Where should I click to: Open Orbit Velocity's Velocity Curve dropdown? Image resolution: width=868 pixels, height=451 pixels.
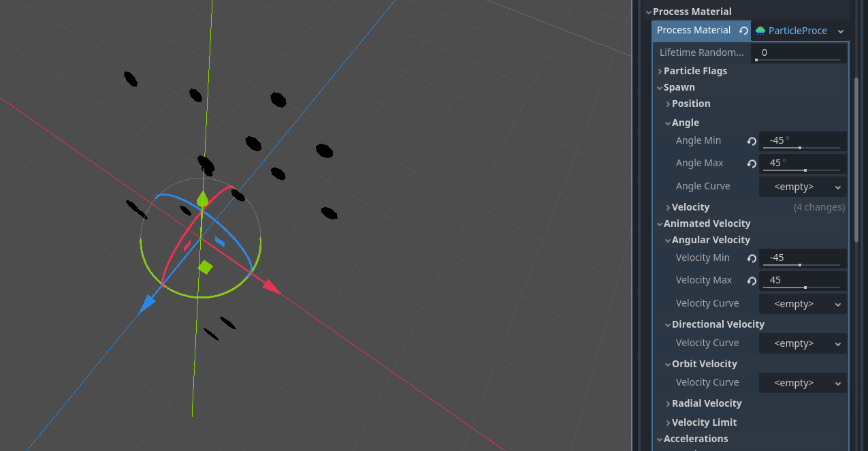pos(803,383)
